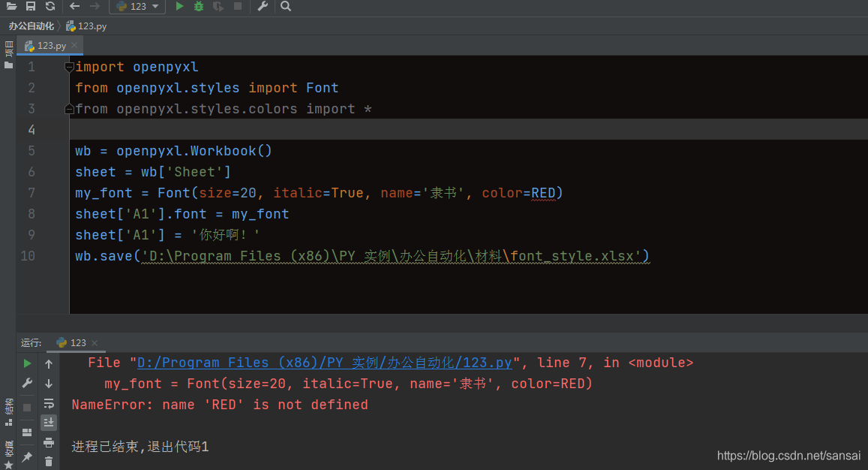Screen dimensions: 868x470
Task: Collapse the import block fold arrow on line 3
Action: point(68,108)
